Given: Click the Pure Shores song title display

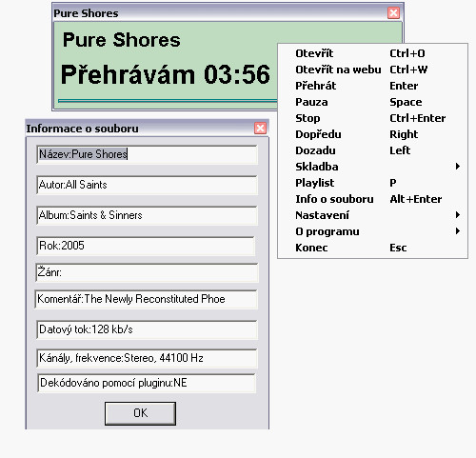Looking at the screenshot, I should tap(122, 40).
